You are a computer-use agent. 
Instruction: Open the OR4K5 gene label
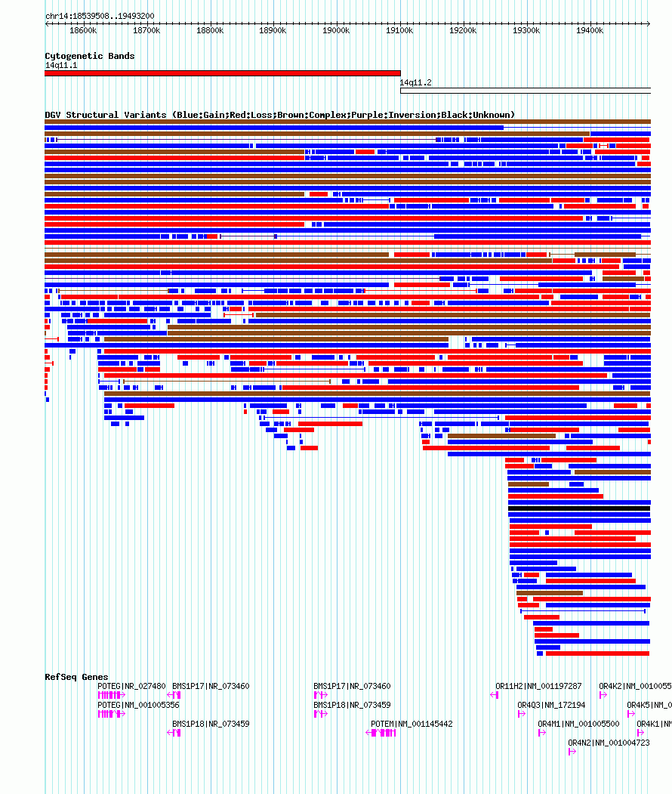pyautogui.click(x=649, y=705)
